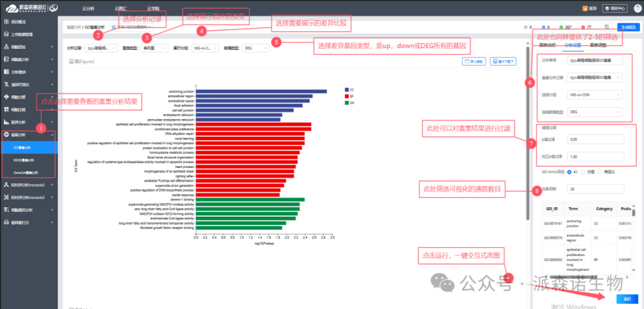
Task: Click the 基因可视化 sidebar icon
Action: [6, 85]
